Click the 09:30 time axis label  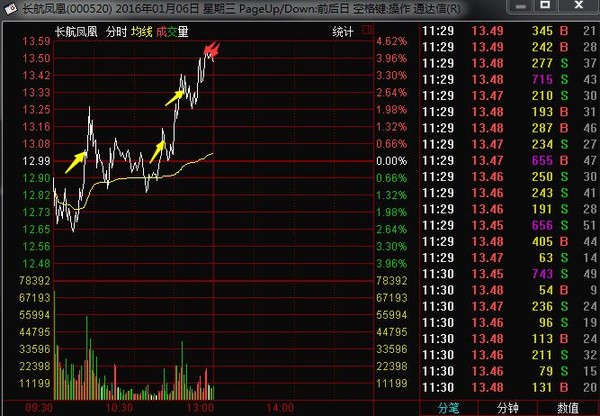click(39, 408)
